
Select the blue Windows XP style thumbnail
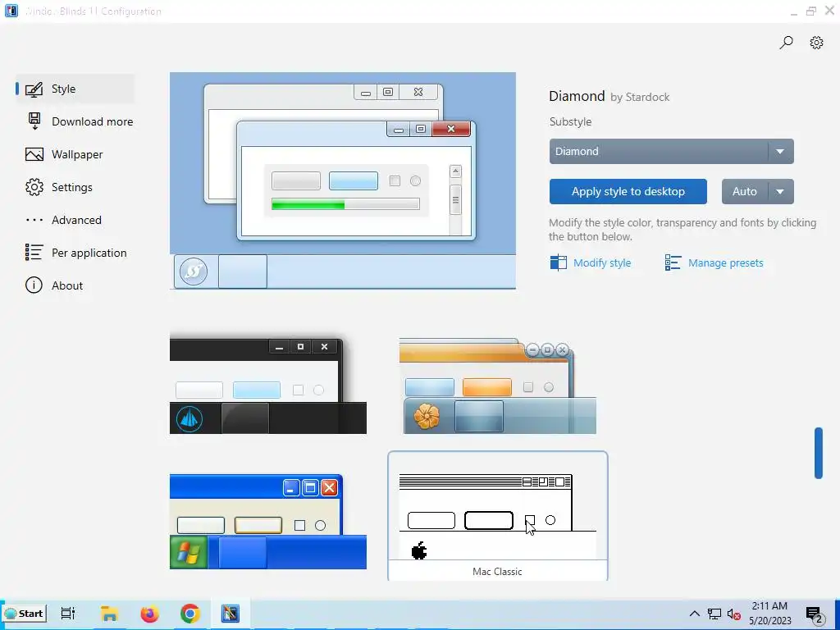[x=268, y=521]
